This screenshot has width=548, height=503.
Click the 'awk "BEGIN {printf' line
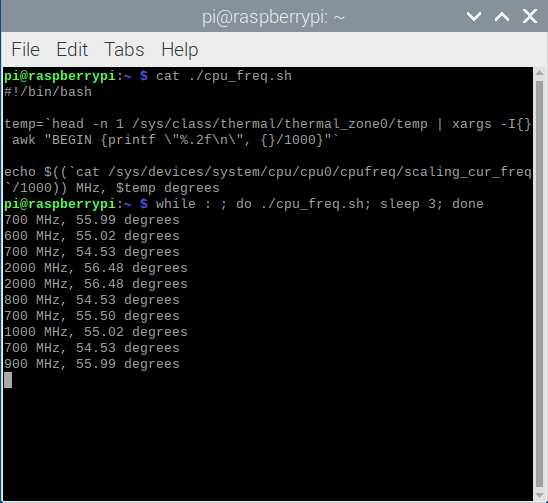175,140
